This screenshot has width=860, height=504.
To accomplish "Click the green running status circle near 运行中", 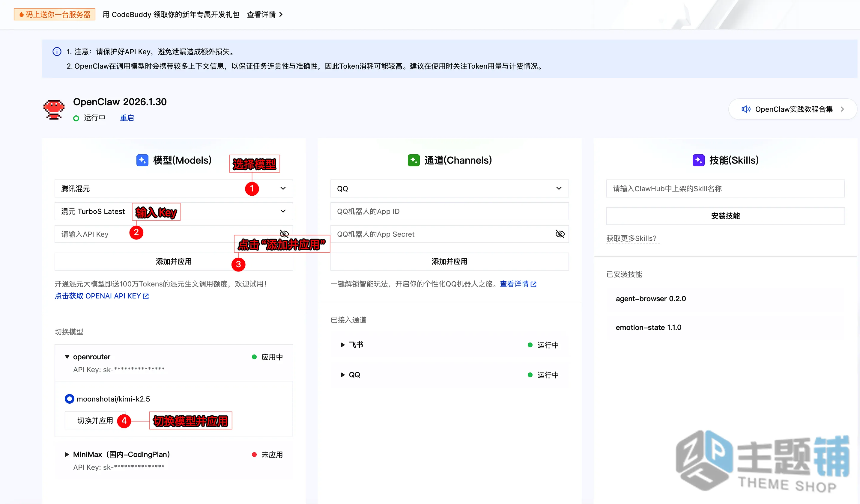I will tap(76, 118).
